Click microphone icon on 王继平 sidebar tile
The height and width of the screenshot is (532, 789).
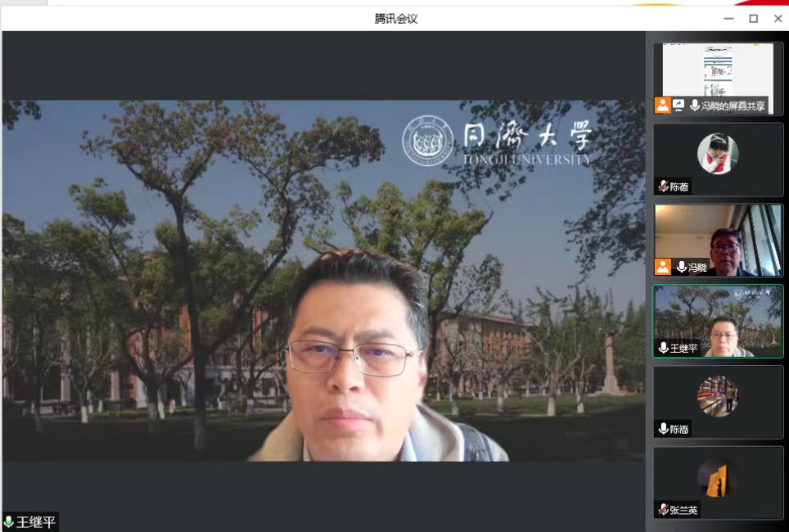point(663,348)
